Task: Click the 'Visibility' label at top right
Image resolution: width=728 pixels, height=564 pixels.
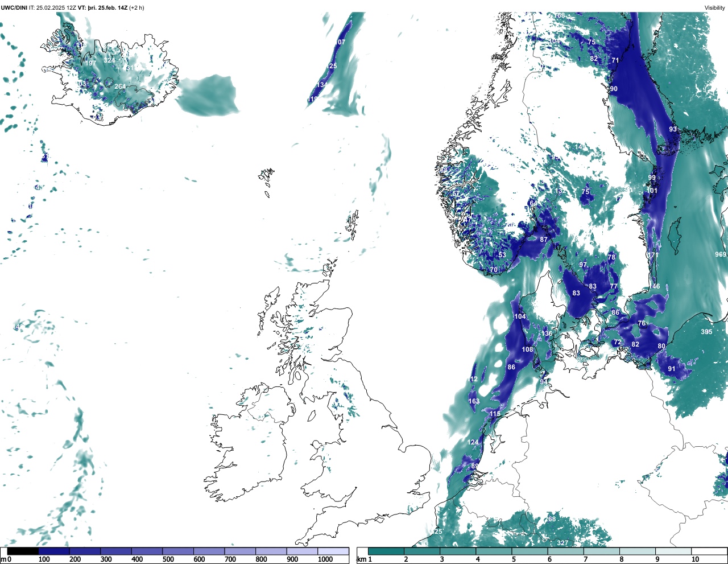Action: (x=714, y=8)
